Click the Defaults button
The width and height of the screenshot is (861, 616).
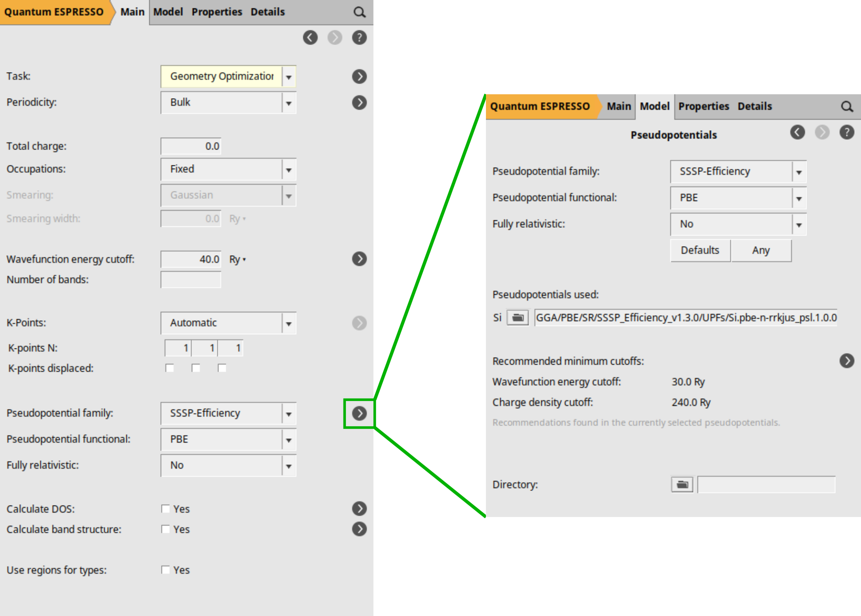(x=700, y=250)
